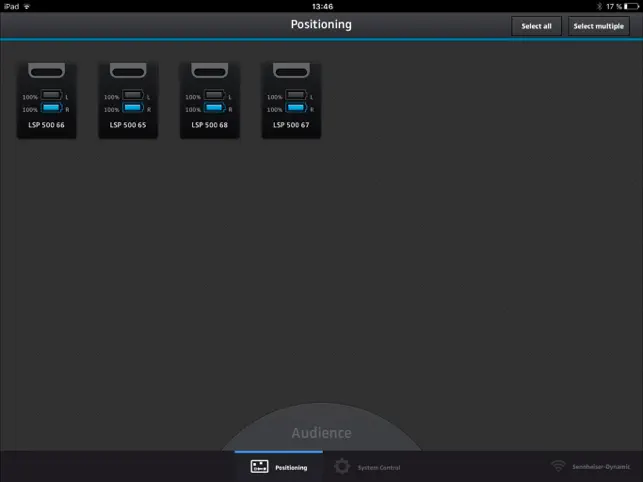
Task: Click the Wi-Fi icon next to Sennheiser-Dynamic
Action: (558, 466)
